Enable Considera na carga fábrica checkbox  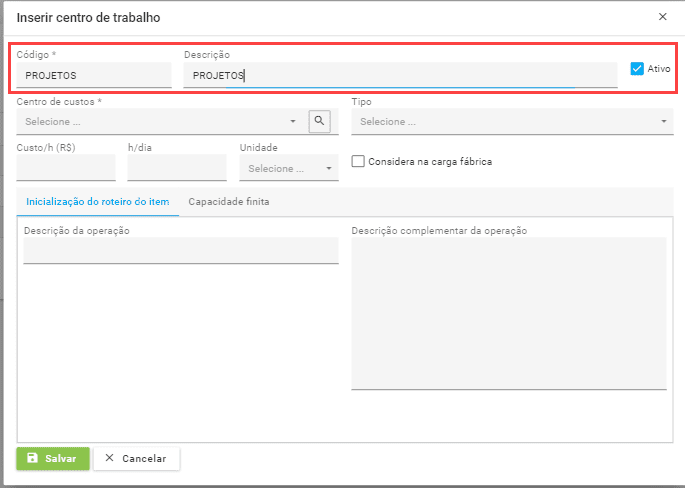point(358,161)
